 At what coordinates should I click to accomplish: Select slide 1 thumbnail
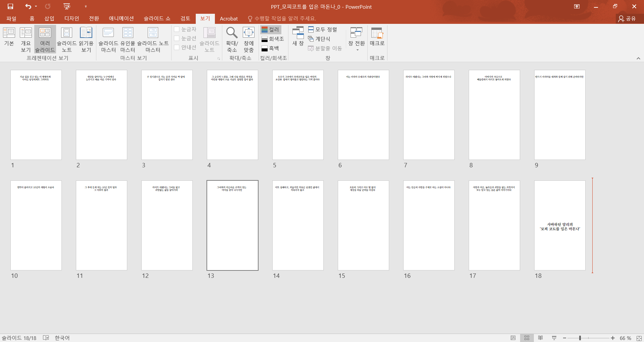(x=36, y=115)
